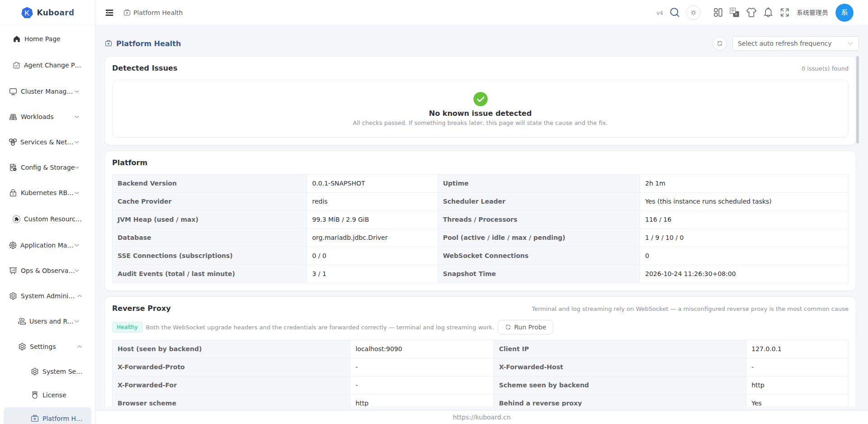
Task: Go to Home Page
Action: [47, 39]
